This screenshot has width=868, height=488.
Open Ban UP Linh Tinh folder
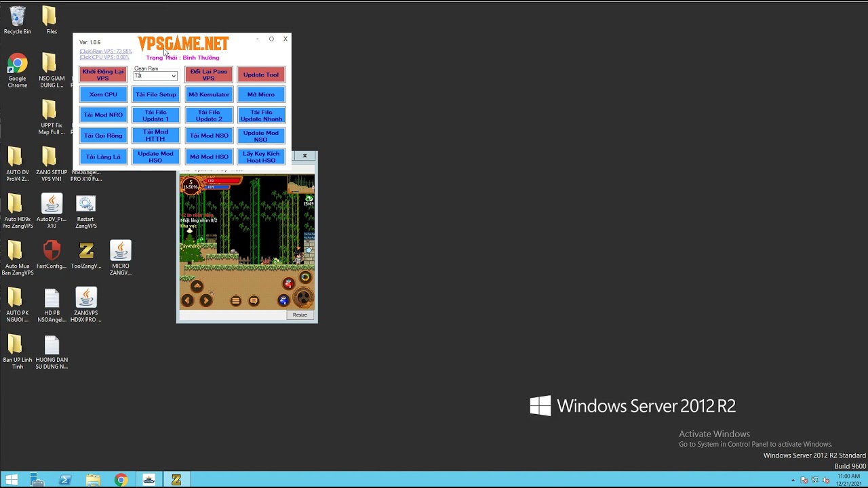18,351
